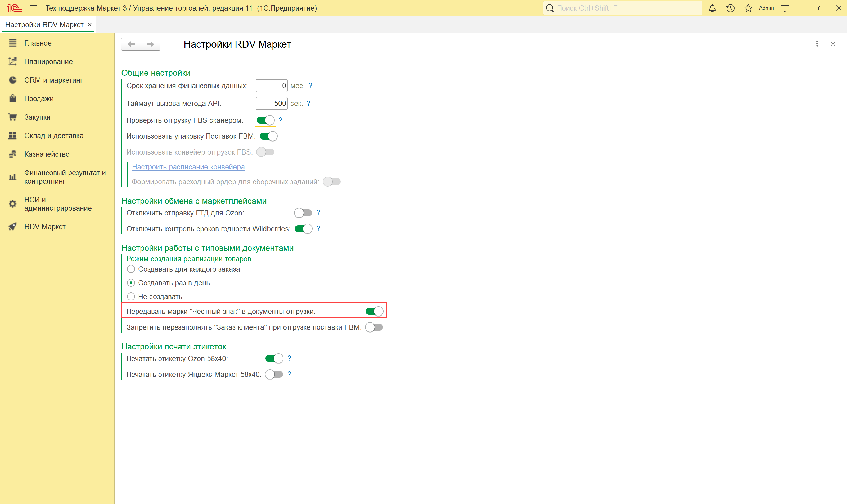Open the three-dot more actions menu

(x=817, y=44)
